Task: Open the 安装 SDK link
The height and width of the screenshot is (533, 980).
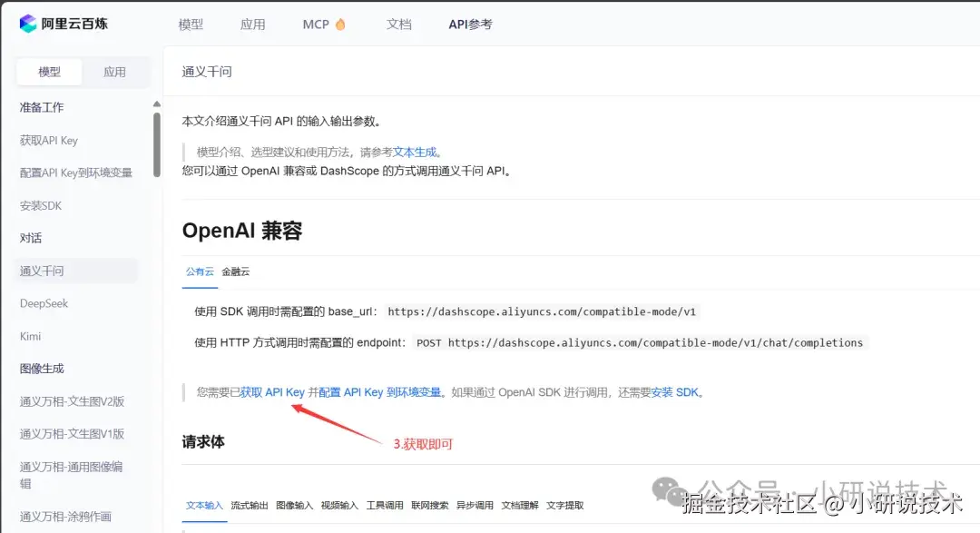Action: pyautogui.click(x=675, y=392)
